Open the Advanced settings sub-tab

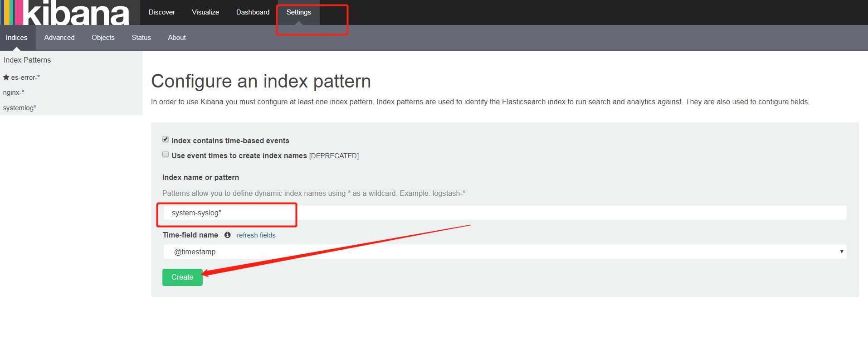[x=59, y=38]
